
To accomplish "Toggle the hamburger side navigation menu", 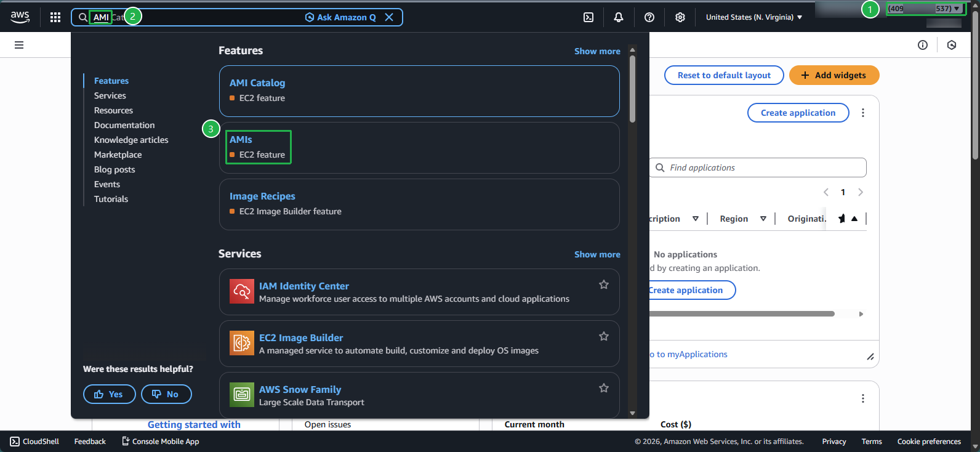I will [x=19, y=45].
